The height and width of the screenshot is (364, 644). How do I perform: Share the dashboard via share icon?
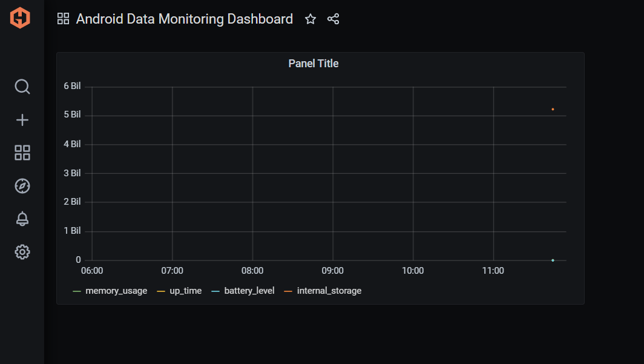tap(333, 19)
